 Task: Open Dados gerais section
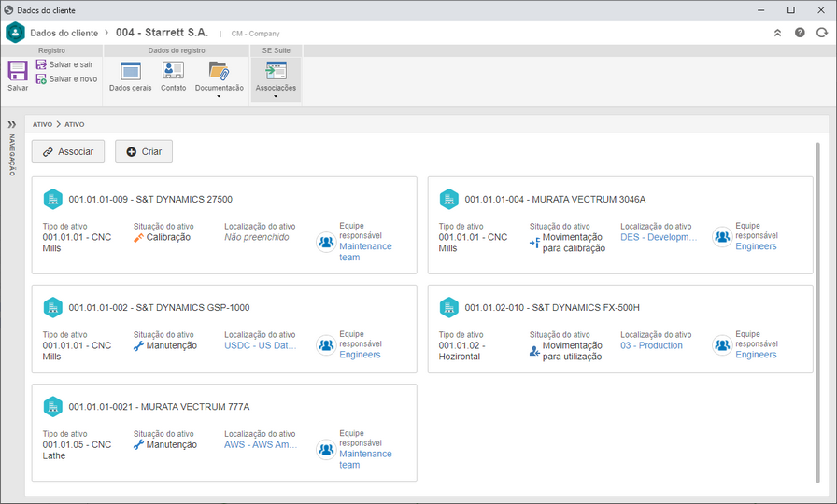(x=130, y=77)
